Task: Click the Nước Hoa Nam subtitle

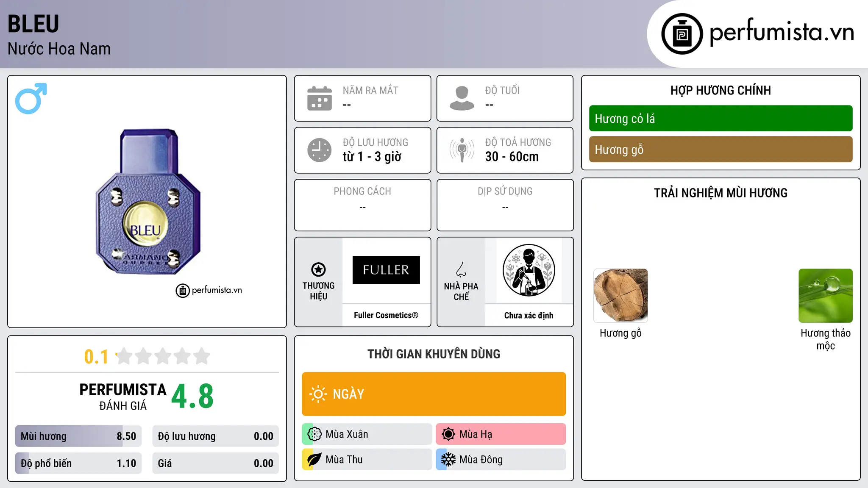Action: click(x=59, y=49)
